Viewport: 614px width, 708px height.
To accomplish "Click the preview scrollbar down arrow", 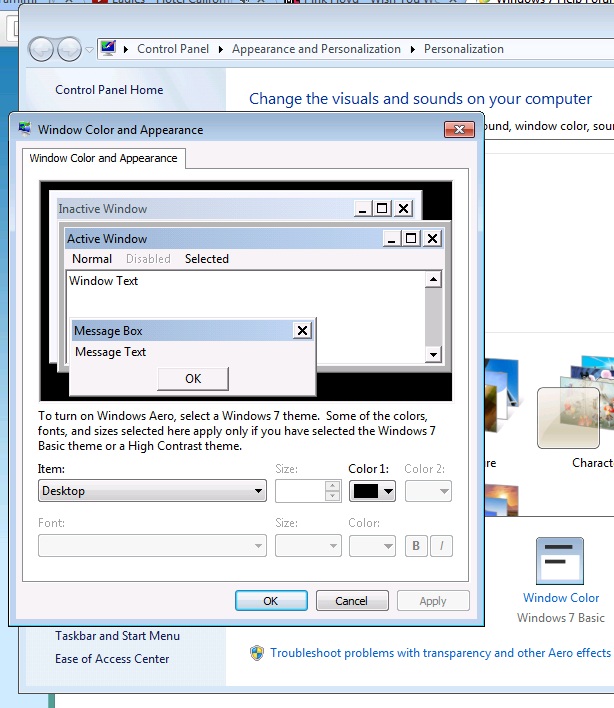I will point(433,354).
